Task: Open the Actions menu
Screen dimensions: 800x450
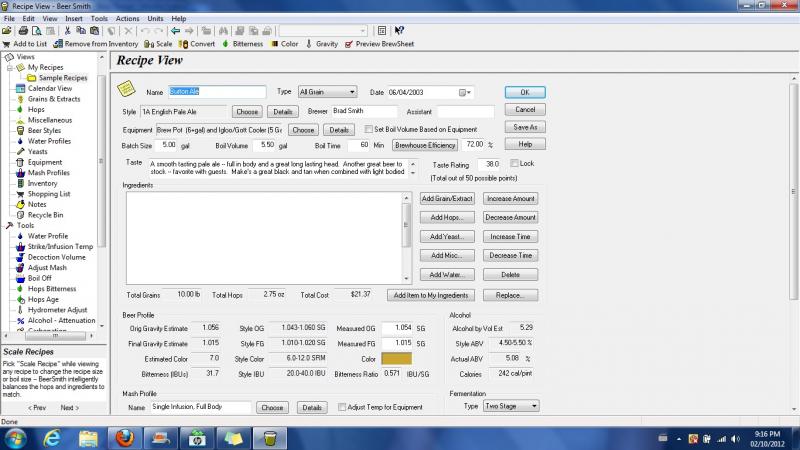Action: (128, 18)
